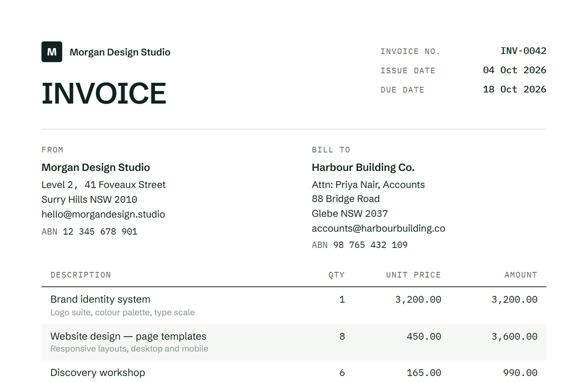Select sender ABN '12 345 678 901'
588x382 pixels.
coord(100,232)
